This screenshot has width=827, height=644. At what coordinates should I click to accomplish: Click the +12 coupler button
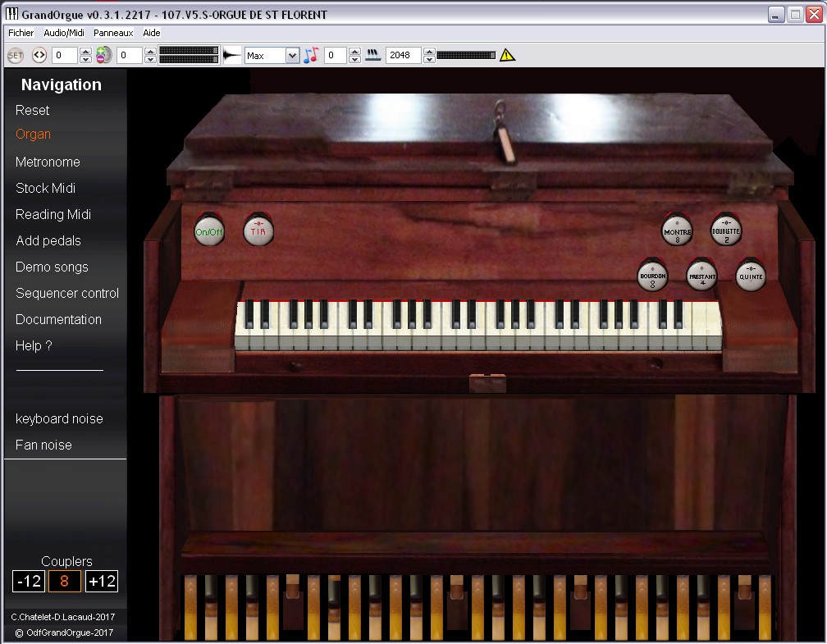pos(102,582)
